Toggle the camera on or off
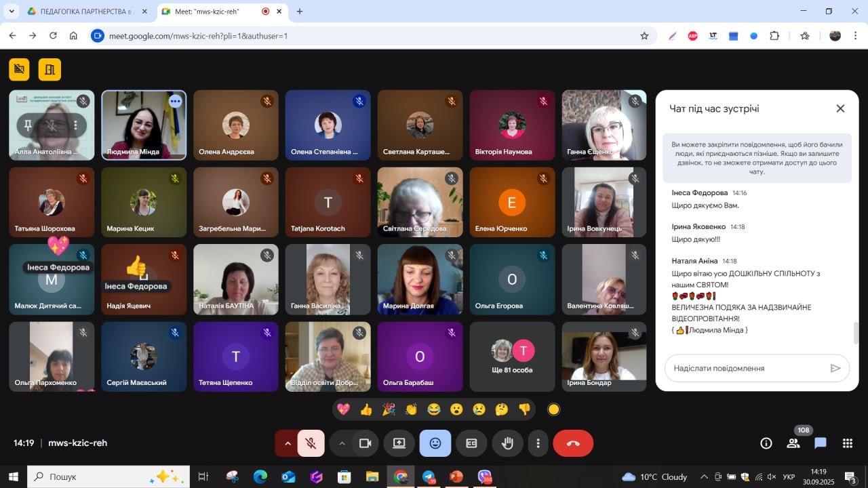 (365, 443)
